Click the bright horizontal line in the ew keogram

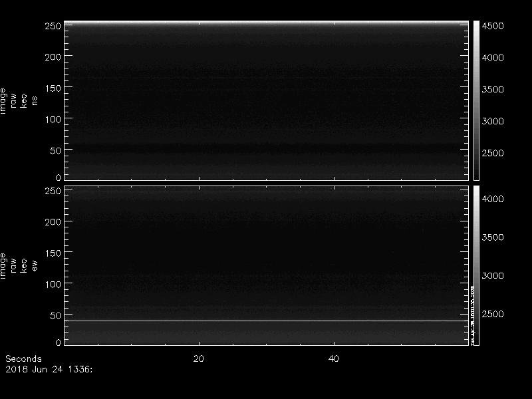[267, 321]
